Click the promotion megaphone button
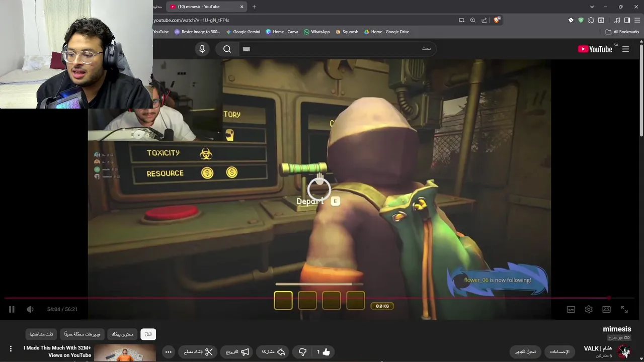 pos(237,352)
